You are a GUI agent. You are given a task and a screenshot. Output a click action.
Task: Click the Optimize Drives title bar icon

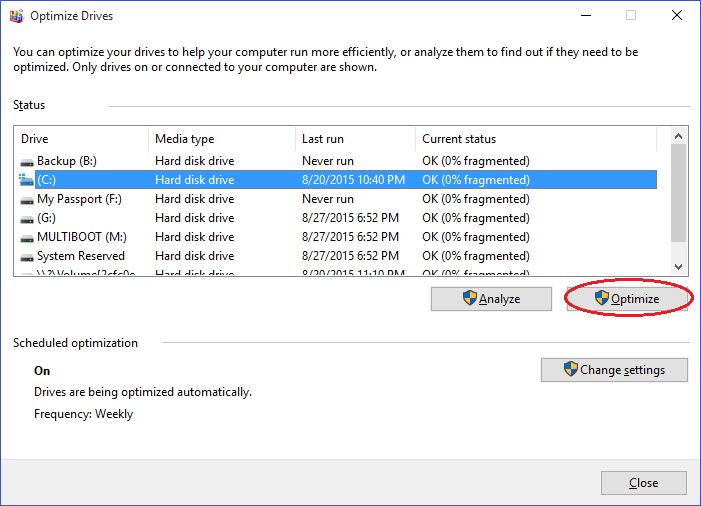pos(15,16)
